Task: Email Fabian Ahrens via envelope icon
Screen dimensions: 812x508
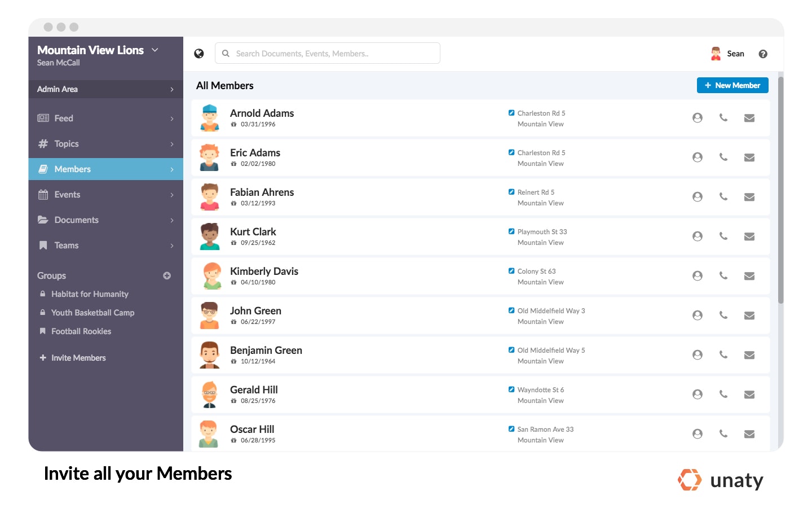Action: coord(749,197)
